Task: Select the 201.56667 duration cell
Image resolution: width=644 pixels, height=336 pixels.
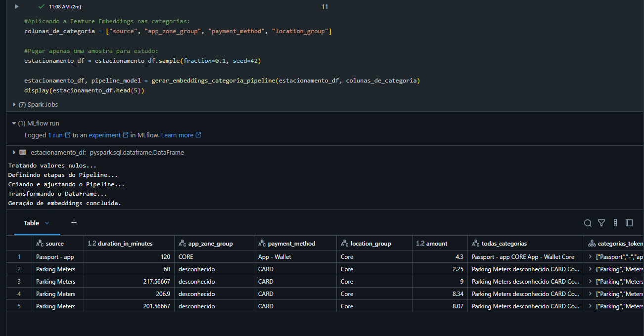Action: (x=129, y=306)
